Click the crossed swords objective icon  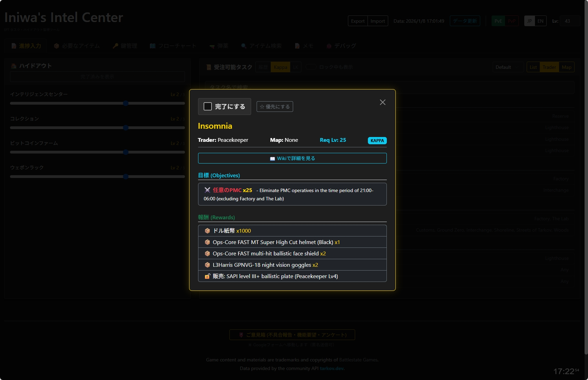click(207, 190)
